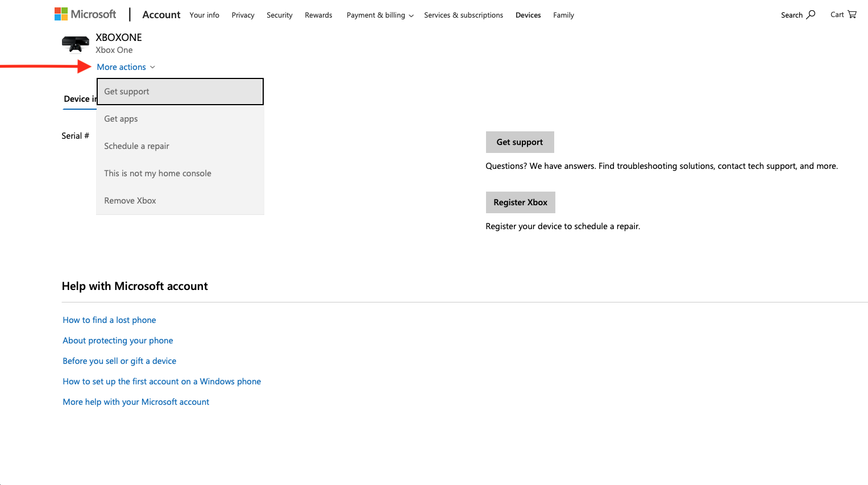Viewport: 868px width, 485px height.
Task: Open the Privacy section
Action: tap(243, 15)
